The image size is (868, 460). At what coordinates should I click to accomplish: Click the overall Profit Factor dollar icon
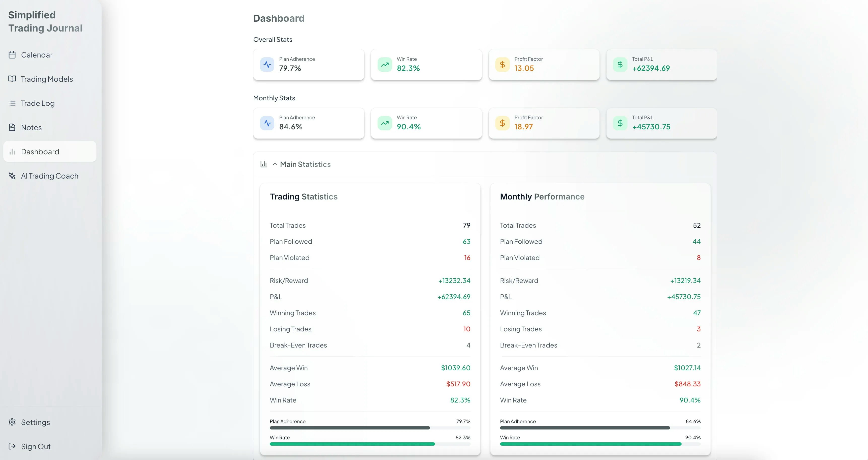(x=502, y=64)
